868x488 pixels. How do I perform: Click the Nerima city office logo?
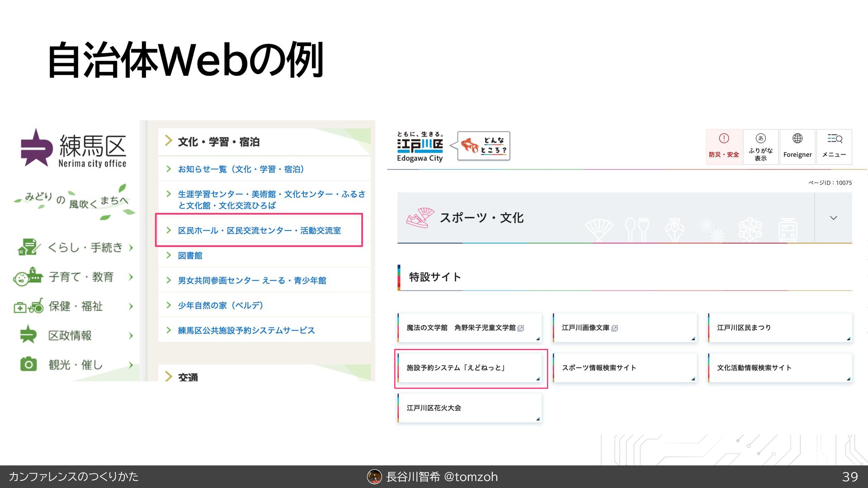[73, 149]
